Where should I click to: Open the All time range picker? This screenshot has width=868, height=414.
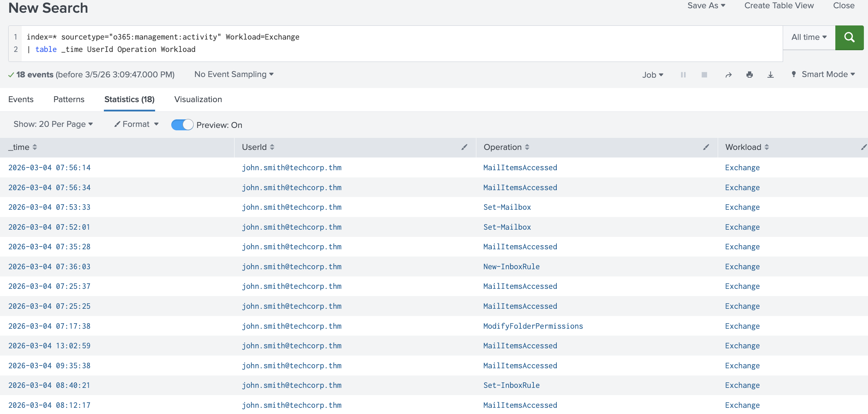click(809, 37)
